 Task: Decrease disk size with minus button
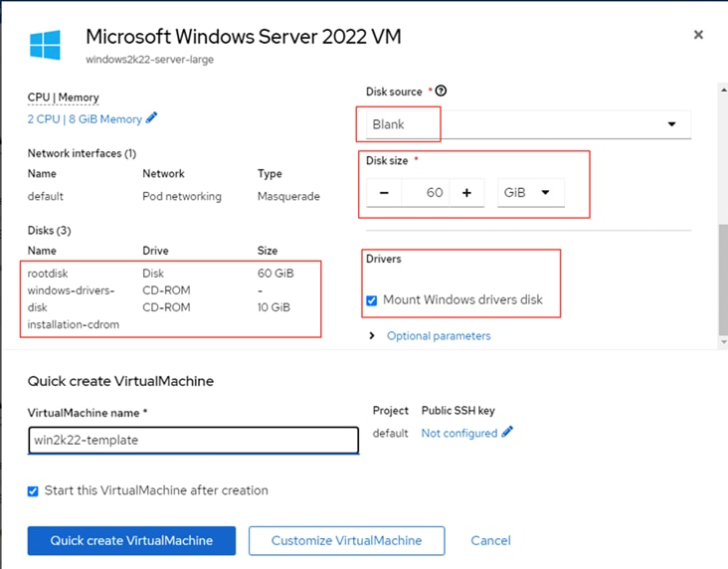[x=385, y=192]
